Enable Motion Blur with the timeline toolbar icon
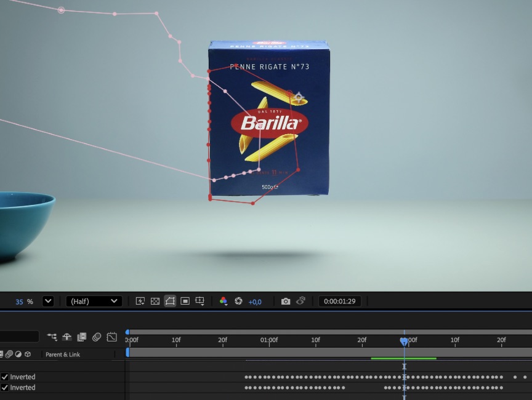This screenshot has width=532, height=400. point(97,337)
